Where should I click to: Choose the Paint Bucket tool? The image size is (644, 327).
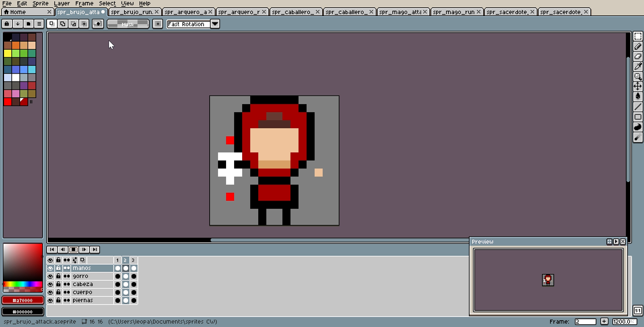coord(638,96)
